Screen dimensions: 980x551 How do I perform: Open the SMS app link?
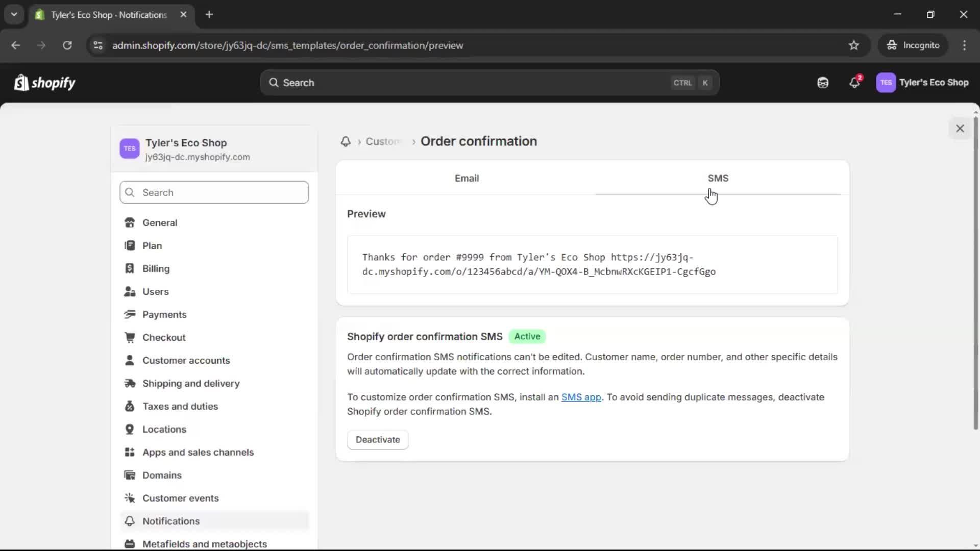coord(581,397)
